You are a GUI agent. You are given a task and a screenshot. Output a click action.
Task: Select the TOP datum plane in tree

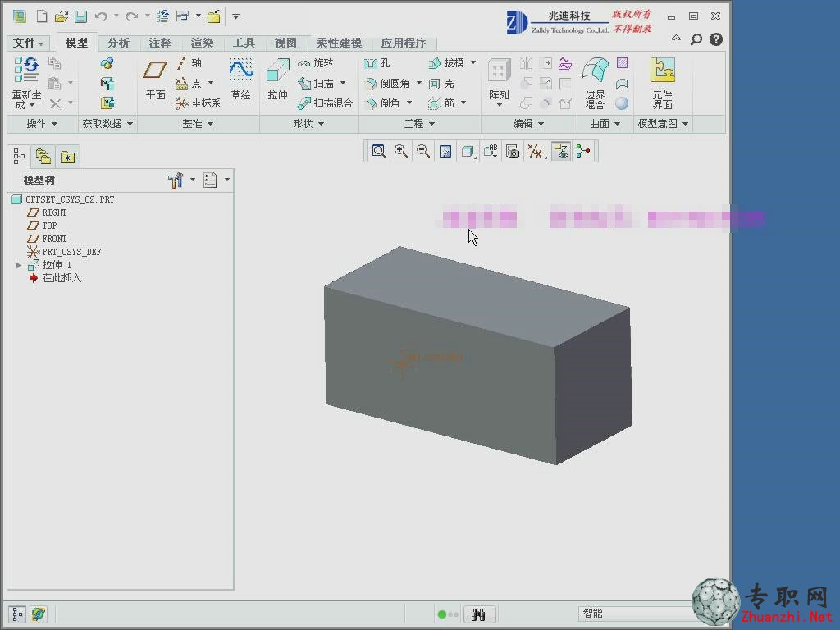click(x=42, y=226)
